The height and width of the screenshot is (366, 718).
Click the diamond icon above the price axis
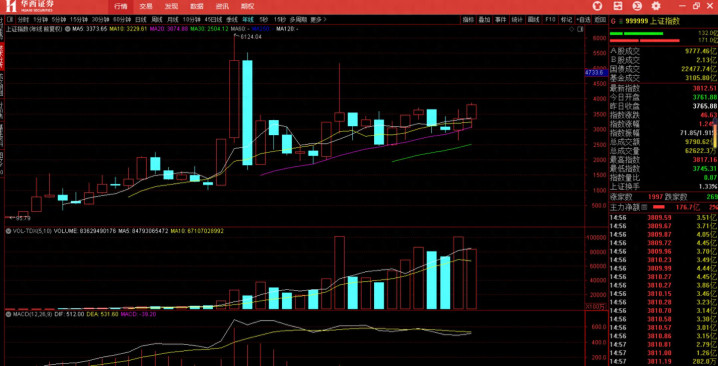571,29
